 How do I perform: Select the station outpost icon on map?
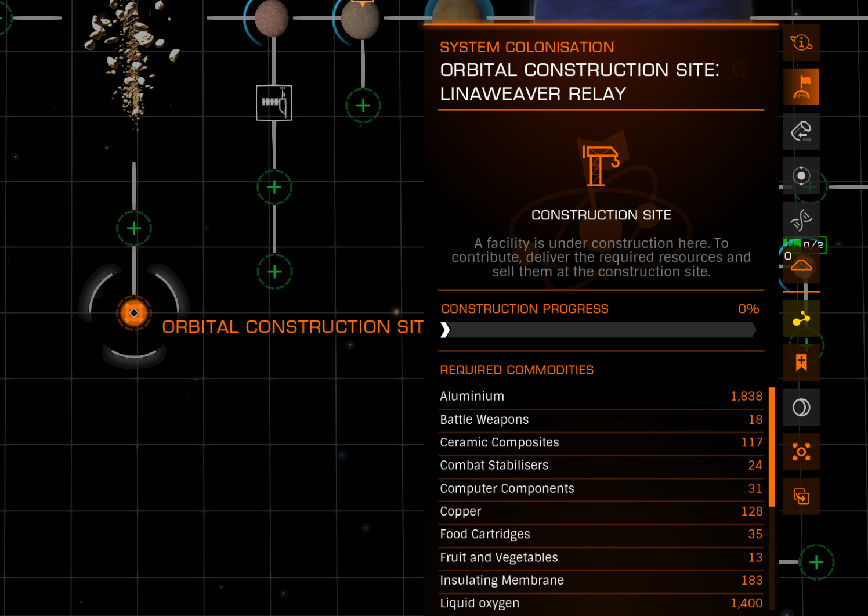[274, 103]
